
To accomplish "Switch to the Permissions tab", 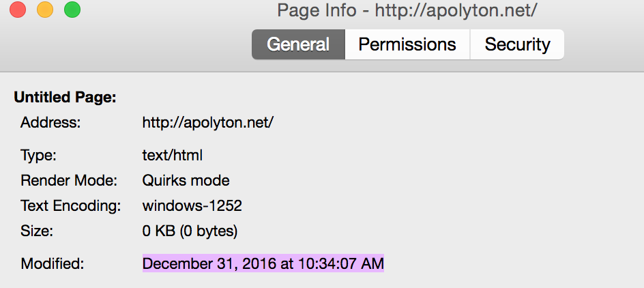I will click(x=407, y=44).
